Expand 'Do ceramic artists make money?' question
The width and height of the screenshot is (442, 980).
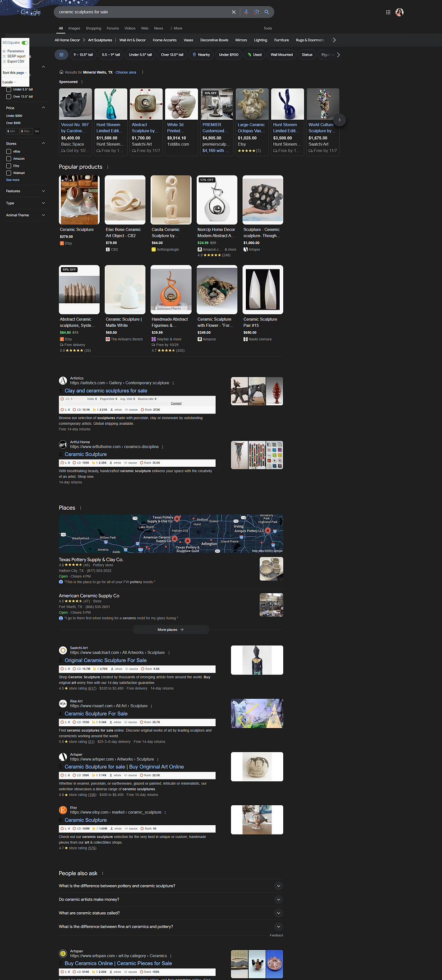tap(171, 900)
